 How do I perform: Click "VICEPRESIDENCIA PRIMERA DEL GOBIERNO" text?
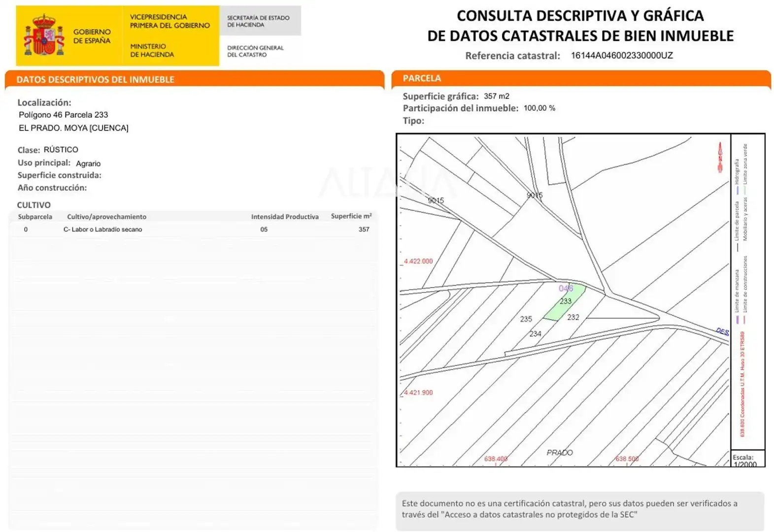pos(170,21)
